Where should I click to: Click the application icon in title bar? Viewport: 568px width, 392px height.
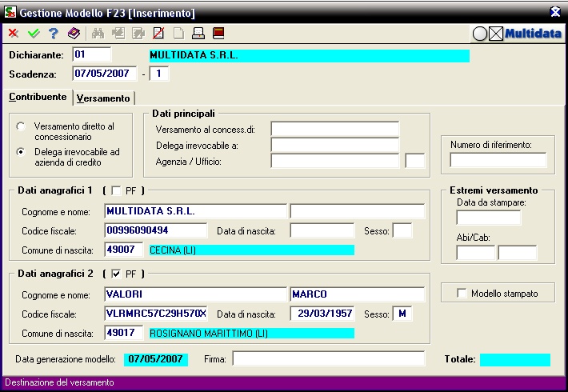point(10,12)
